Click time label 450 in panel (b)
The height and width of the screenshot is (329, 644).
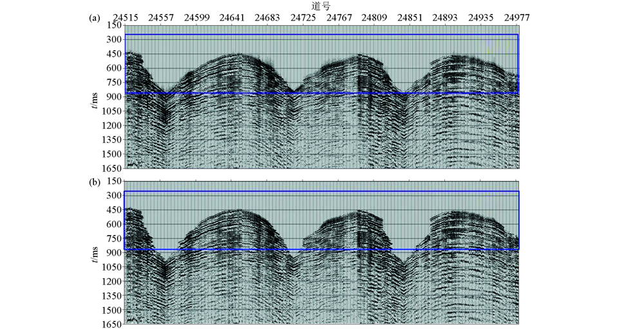(x=114, y=210)
